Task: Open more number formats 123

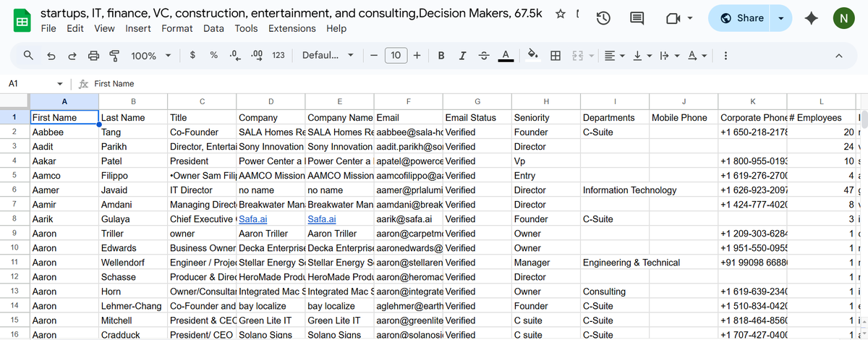Action: click(x=278, y=55)
